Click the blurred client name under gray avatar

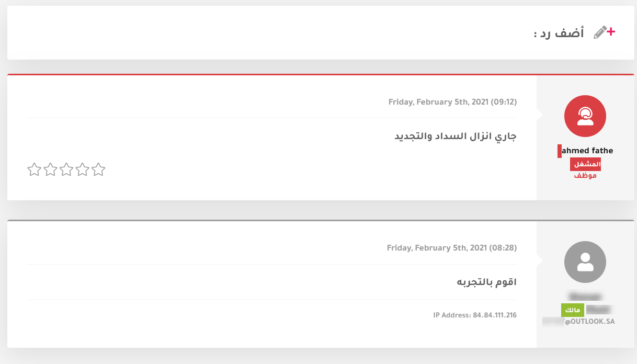[585, 296]
